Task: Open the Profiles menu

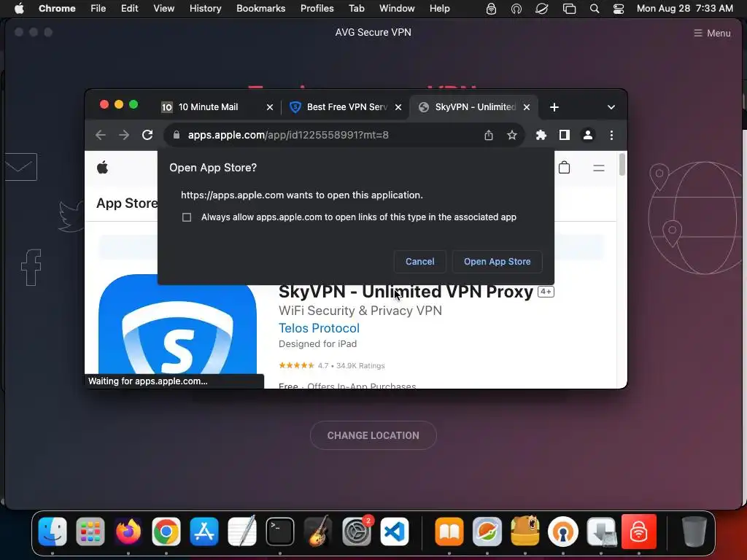Action: tap(317, 9)
